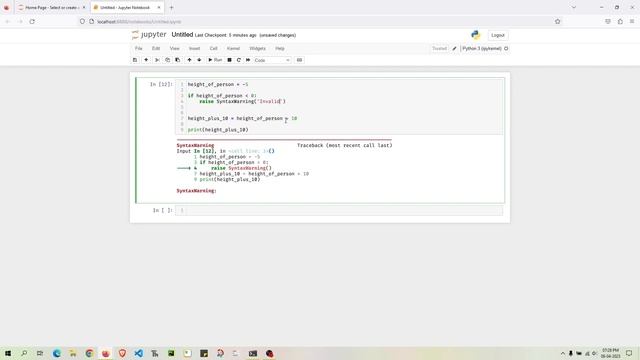This screenshot has height=360, width=640.
Task: Click inside the In [12] code editor
Action: 340,107
